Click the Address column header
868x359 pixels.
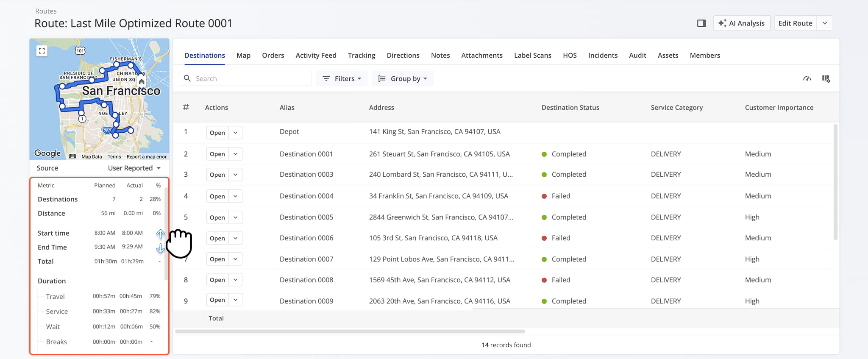381,108
